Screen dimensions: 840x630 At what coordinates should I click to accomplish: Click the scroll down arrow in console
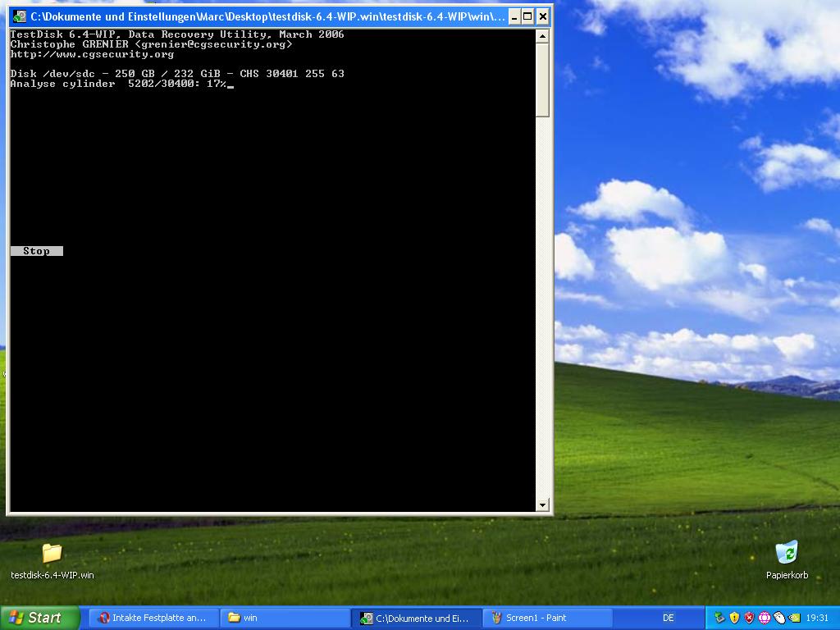click(x=542, y=504)
